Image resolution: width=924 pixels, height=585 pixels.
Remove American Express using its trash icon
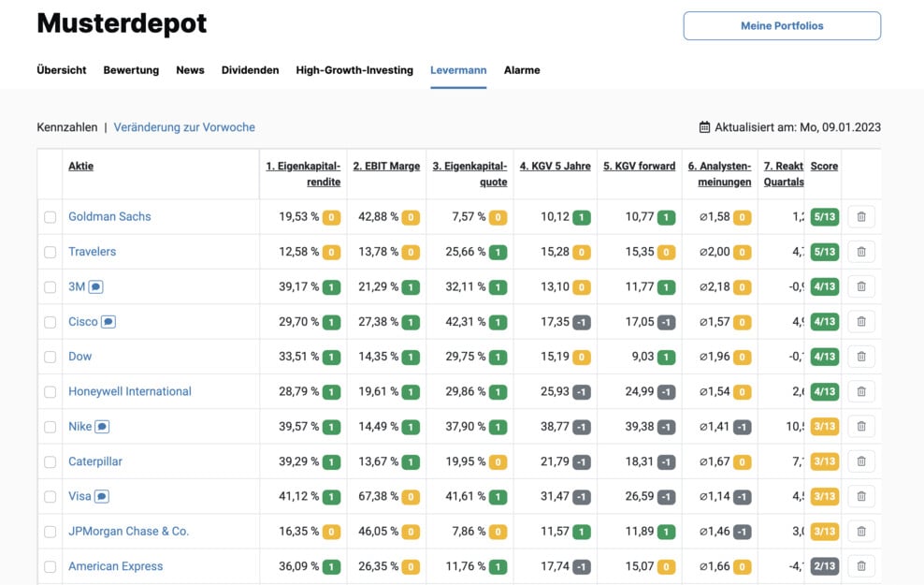pyautogui.click(x=861, y=566)
